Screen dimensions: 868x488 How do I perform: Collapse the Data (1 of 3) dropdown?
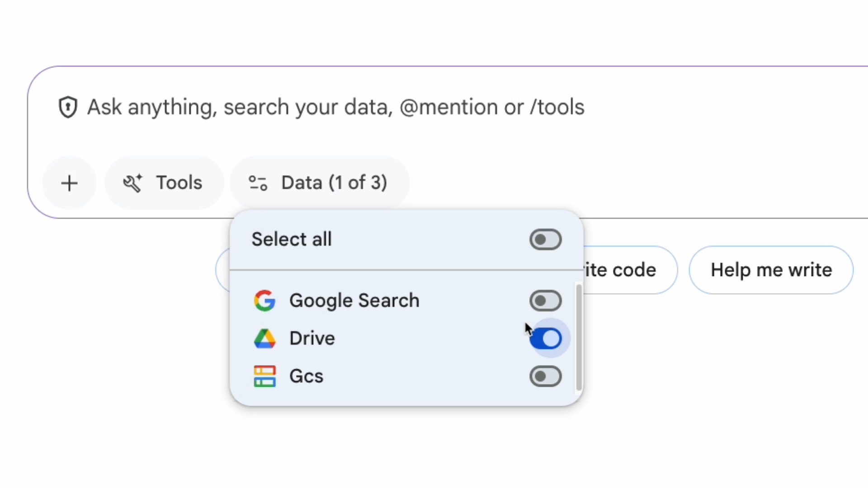click(x=320, y=183)
